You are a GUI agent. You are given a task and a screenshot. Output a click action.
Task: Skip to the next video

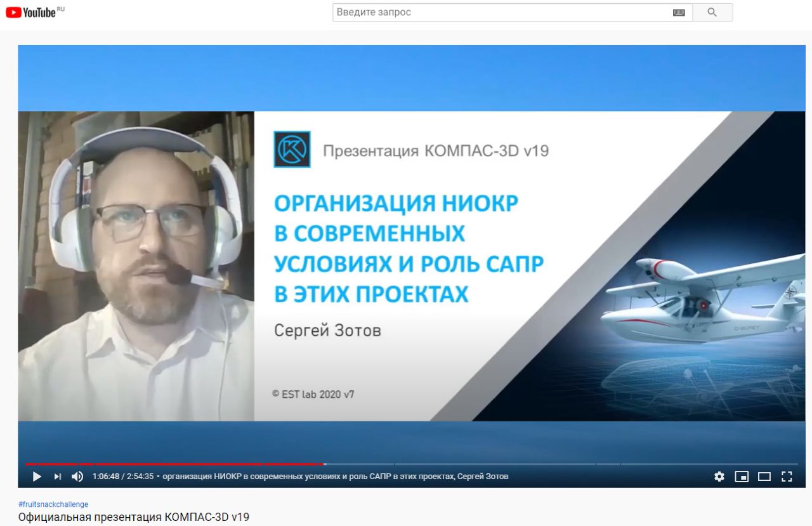[x=58, y=477]
